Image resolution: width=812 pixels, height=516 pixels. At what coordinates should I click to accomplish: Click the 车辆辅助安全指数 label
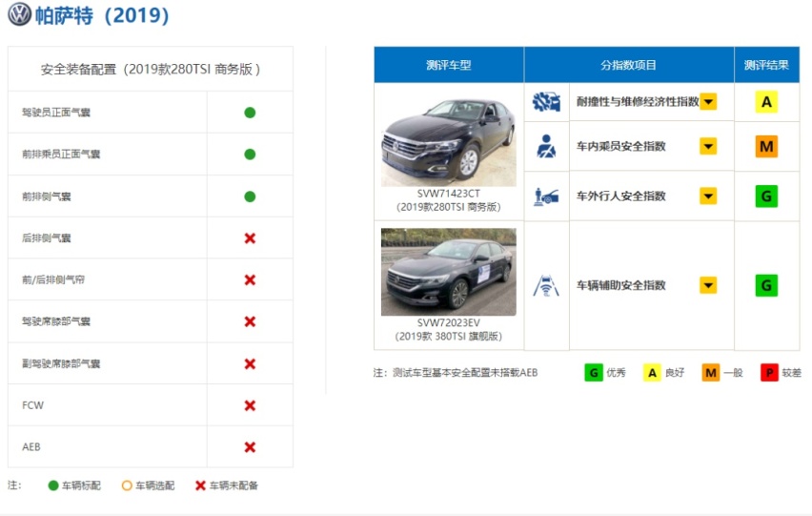coord(620,285)
